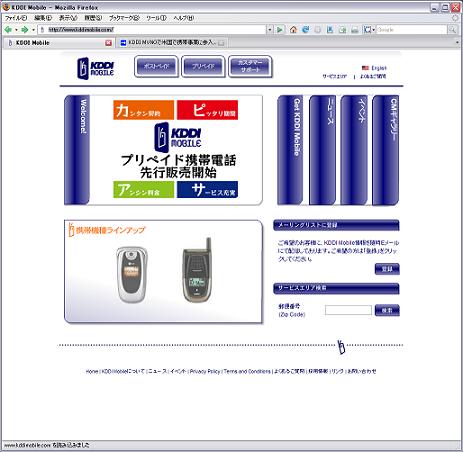The width and height of the screenshot is (463, 452).
Task: Go back with the green back arrow
Action: [x=8, y=30]
